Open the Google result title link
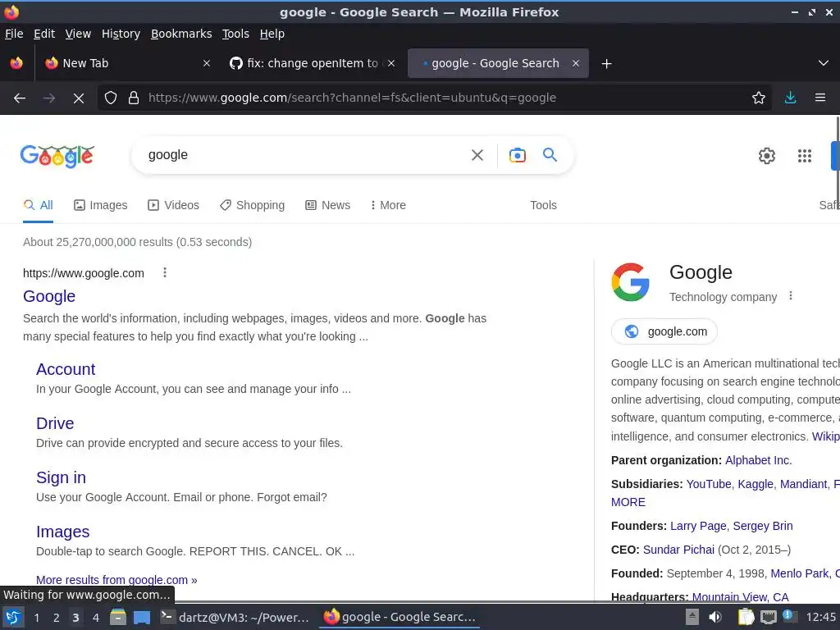Screen dimensions: 840x630 [x=49, y=296]
